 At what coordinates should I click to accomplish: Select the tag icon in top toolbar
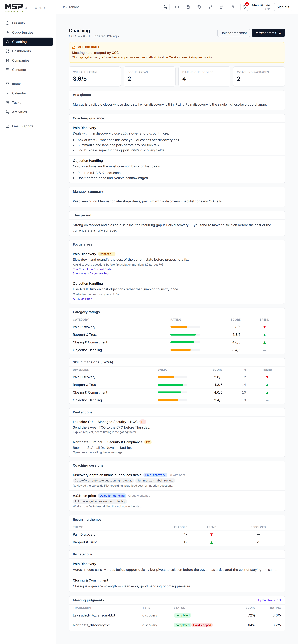point(199,7)
